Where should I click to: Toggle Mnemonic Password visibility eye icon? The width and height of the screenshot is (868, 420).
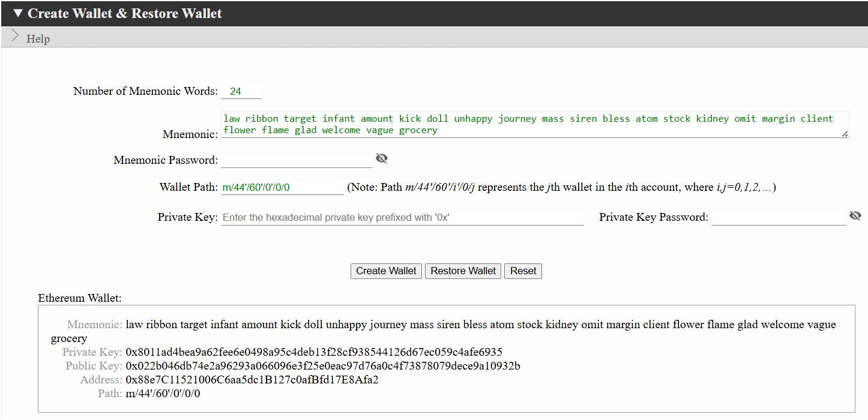pyautogui.click(x=382, y=158)
